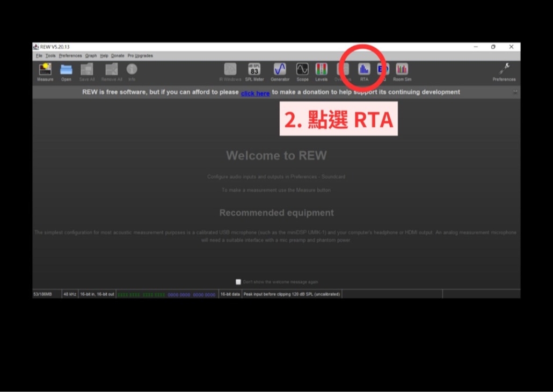Follow the "click here" donation link
This screenshot has height=392, width=553.
[255, 93]
